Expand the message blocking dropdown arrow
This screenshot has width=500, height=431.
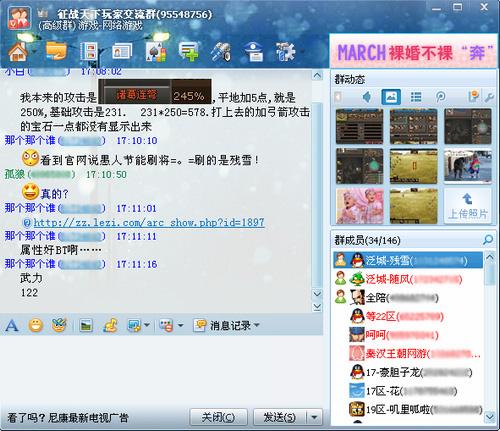(x=180, y=325)
